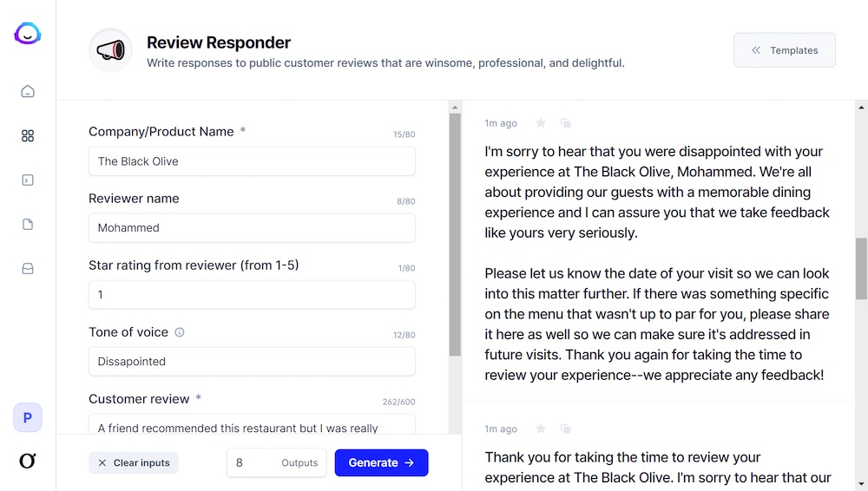Click the first output's '1m ago' timestamp
Viewport: 868px width, 491px height.
pos(501,123)
